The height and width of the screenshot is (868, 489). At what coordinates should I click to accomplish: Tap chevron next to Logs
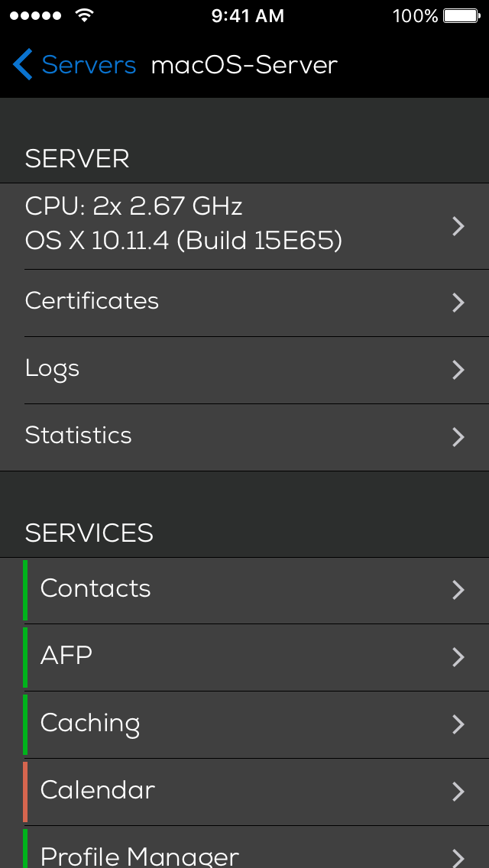pyautogui.click(x=458, y=370)
